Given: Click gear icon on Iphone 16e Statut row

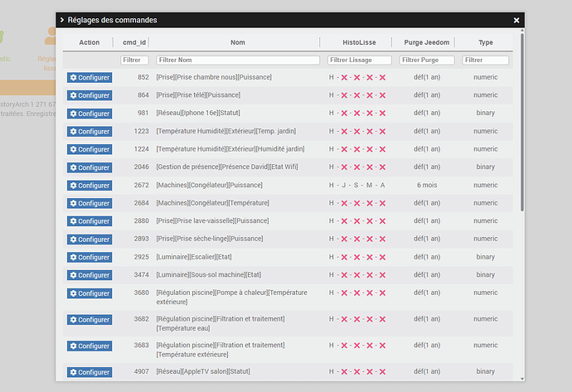Looking at the screenshot, I should [x=73, y=114].
